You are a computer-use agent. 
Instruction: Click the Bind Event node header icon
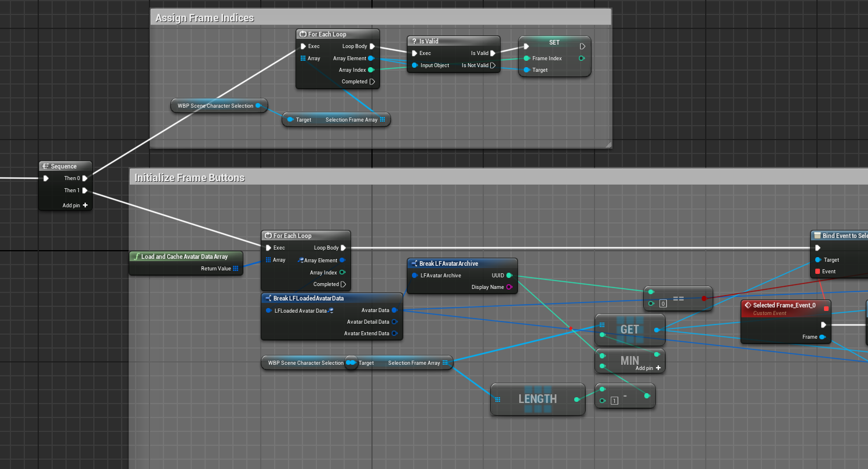click(817, 236)
